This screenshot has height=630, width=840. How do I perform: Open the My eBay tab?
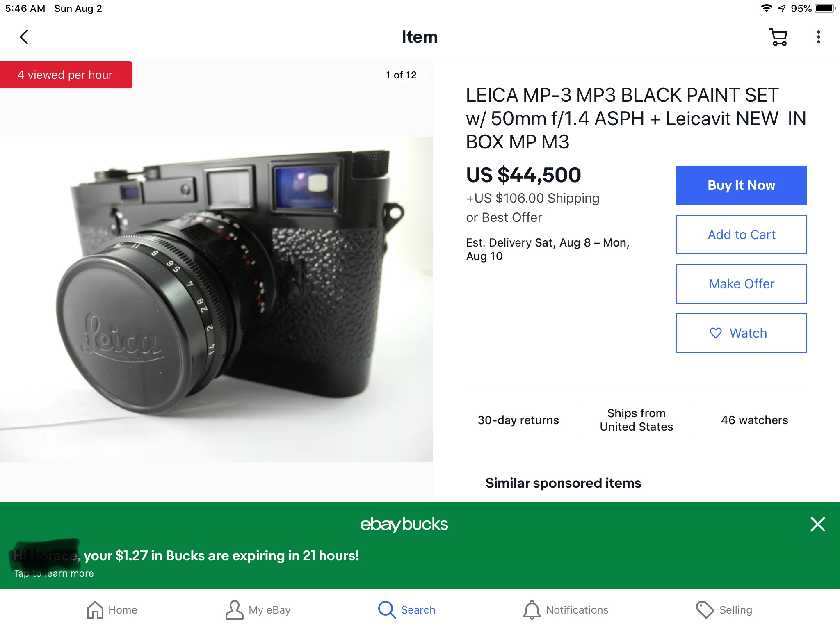(258, 610)
